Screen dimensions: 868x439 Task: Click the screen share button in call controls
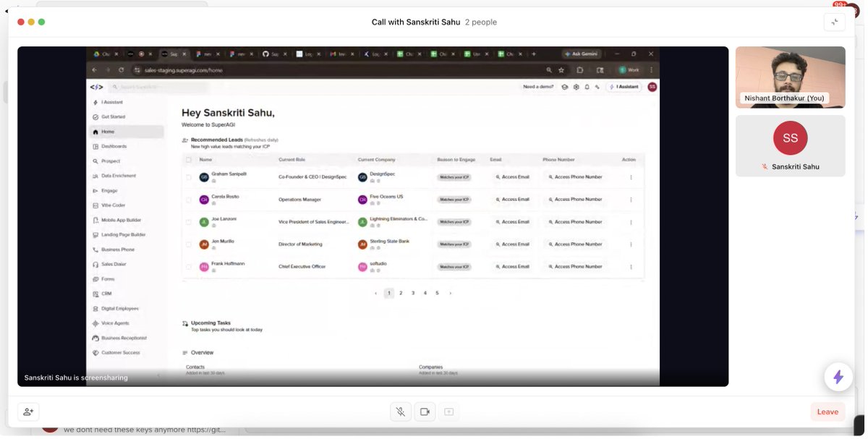pyautogui.click(x=448, y=412)
